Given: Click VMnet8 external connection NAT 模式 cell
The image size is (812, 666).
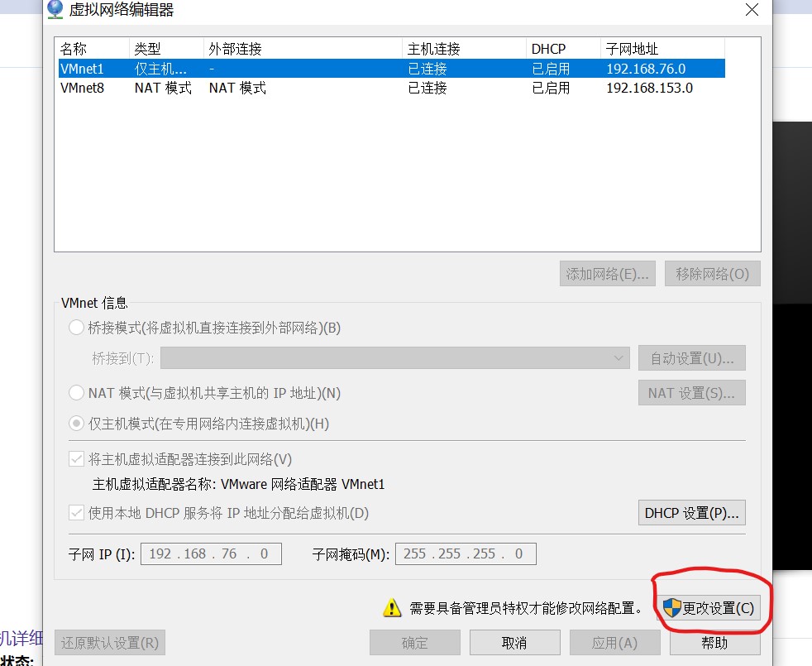Looking at the screenshot, I should tap(237, 88).
